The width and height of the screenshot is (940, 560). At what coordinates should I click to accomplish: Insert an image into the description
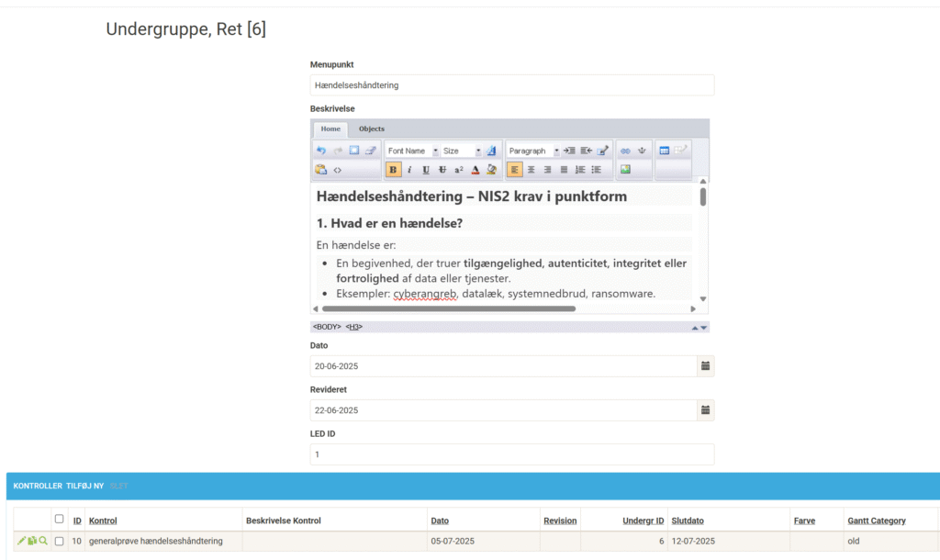(625, 170)
